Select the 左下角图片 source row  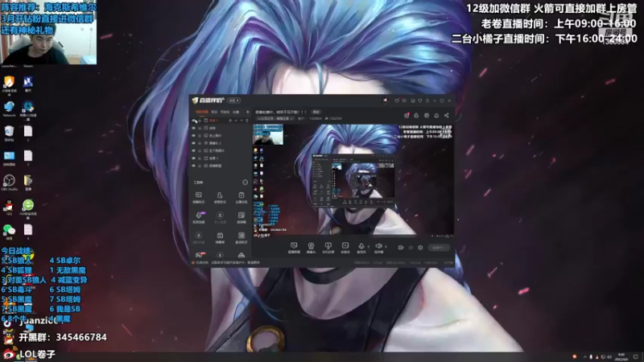pyautogui.click(x=220, y=150)
